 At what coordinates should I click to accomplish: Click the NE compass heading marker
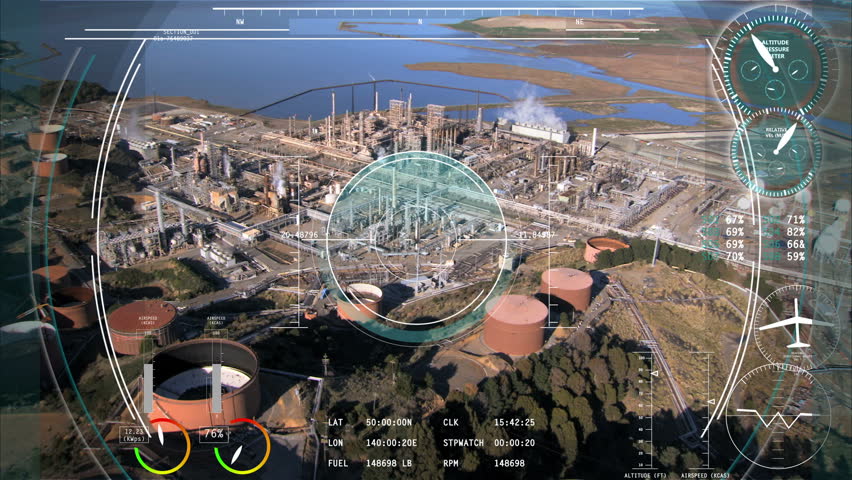pyautogui.click(x=579, y=22)
